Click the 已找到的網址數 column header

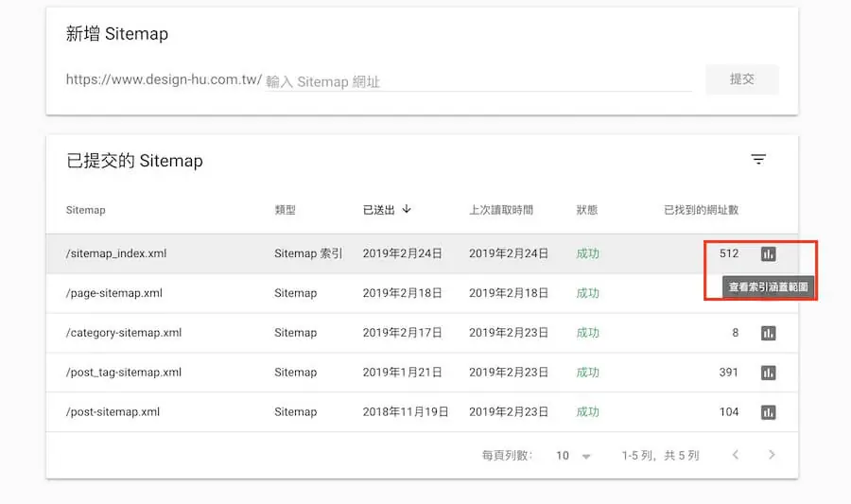click(x=702, y=210)
